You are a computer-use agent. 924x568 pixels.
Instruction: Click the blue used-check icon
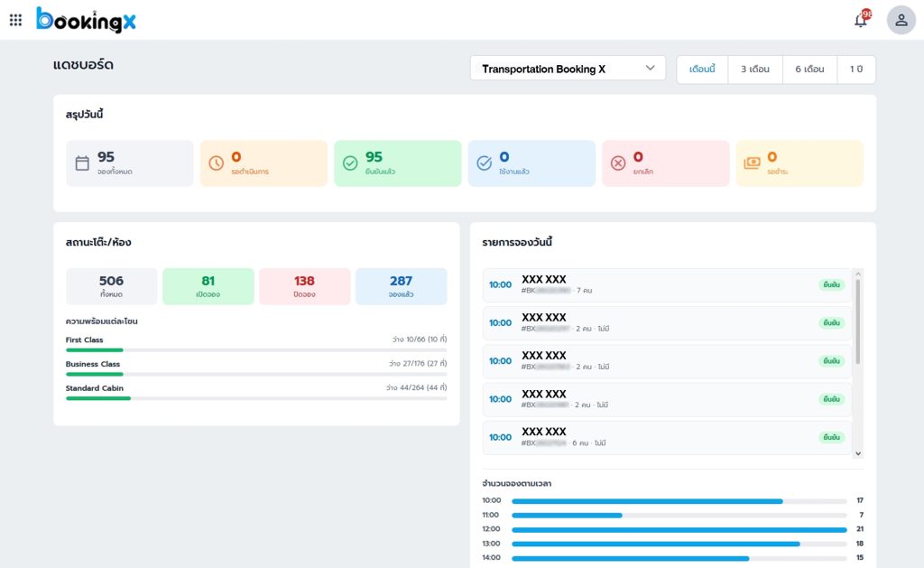484,163
